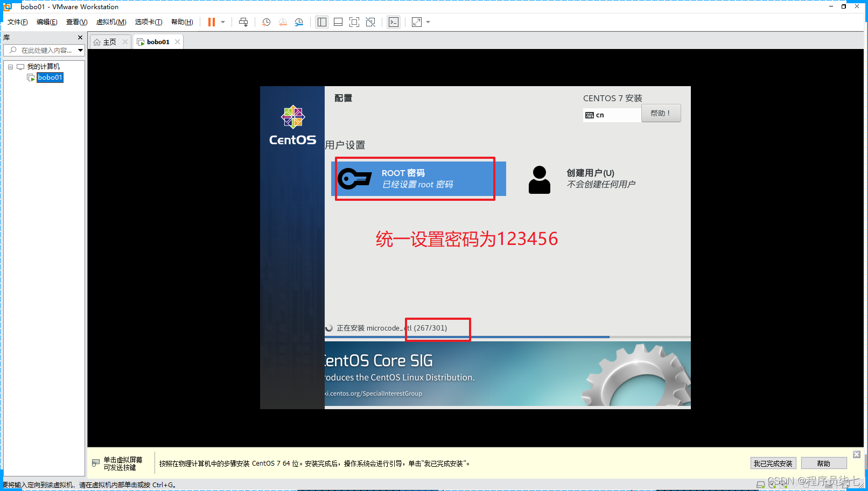Select the ROOT 密码 option in the installer
The image size is (868, 491).
[x=415, y=178]
